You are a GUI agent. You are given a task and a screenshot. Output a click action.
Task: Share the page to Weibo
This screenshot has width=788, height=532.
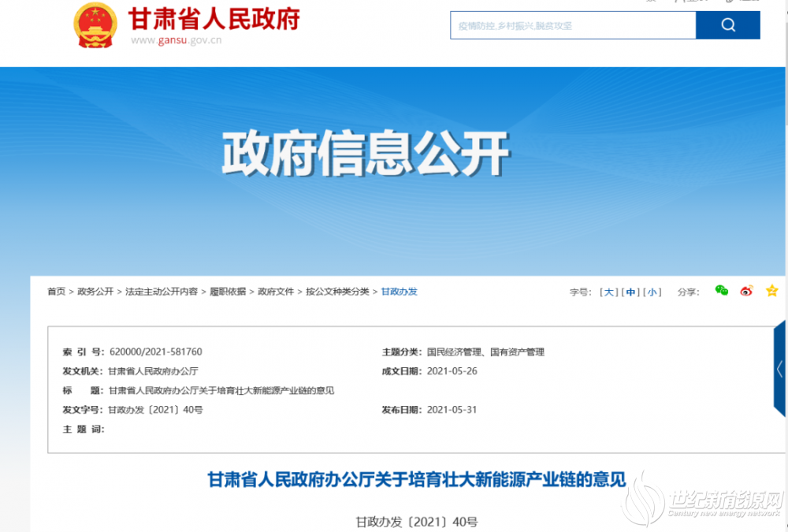coord(746,291)
